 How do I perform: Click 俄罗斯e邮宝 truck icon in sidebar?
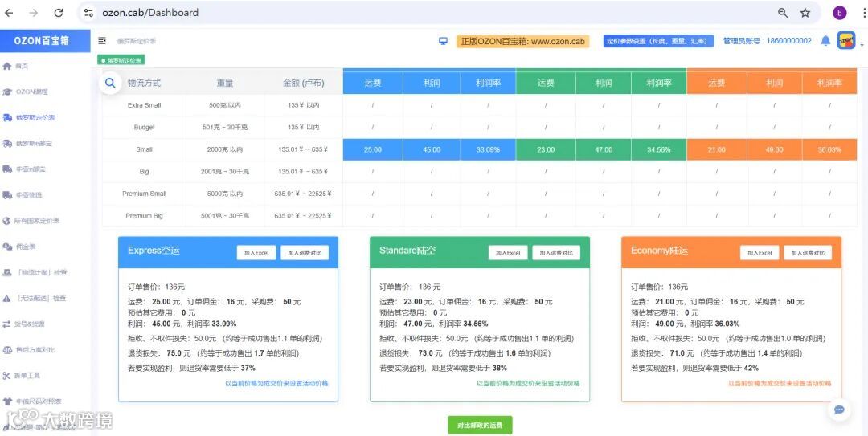[x=7, y=143]
